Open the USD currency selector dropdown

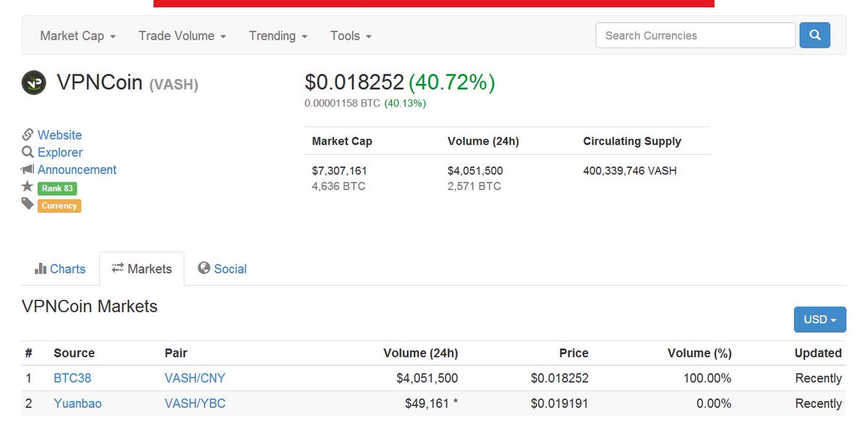click(x=820, y=319)
